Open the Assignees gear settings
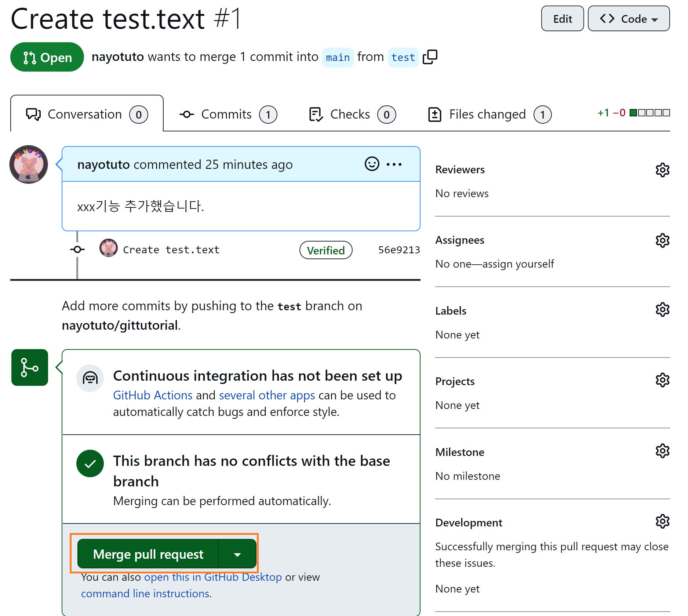This screenshot has height=616, width=688. pos(662,240)
